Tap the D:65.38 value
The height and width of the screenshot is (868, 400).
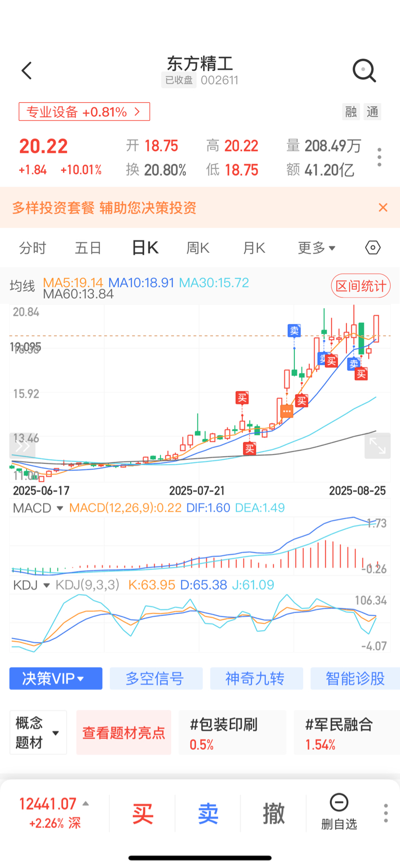pos(203,585)
